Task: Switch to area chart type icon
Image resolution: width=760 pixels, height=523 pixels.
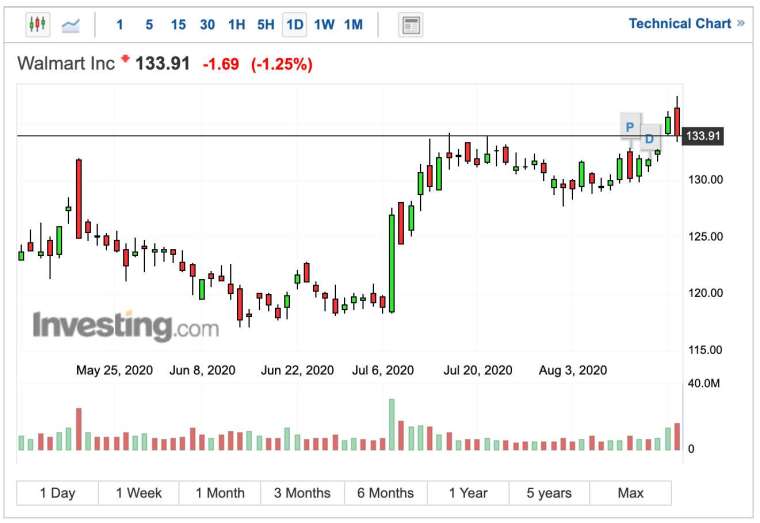Action: 71,25
